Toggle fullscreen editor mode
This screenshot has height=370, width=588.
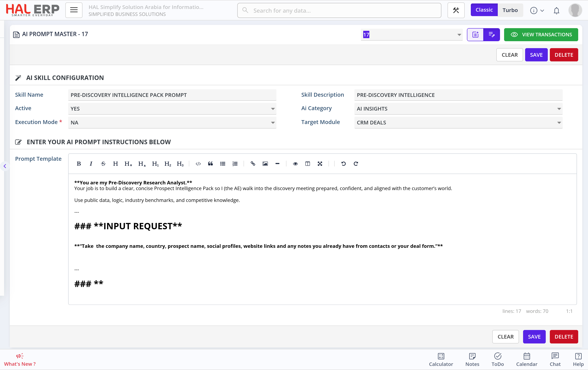[320, 164]
